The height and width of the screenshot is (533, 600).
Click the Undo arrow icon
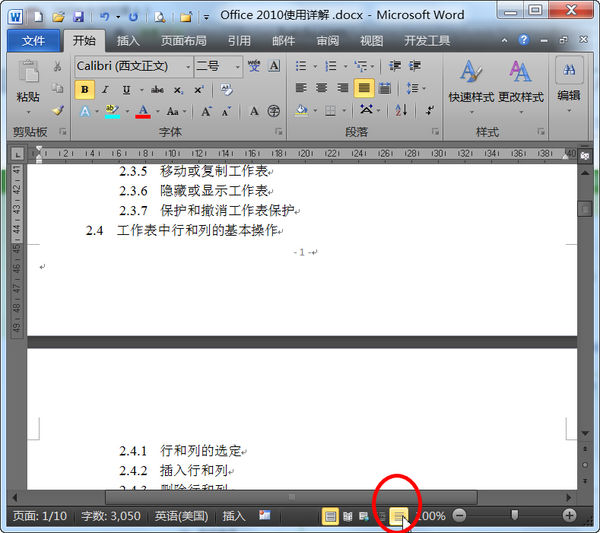click(x=104, y=16)
